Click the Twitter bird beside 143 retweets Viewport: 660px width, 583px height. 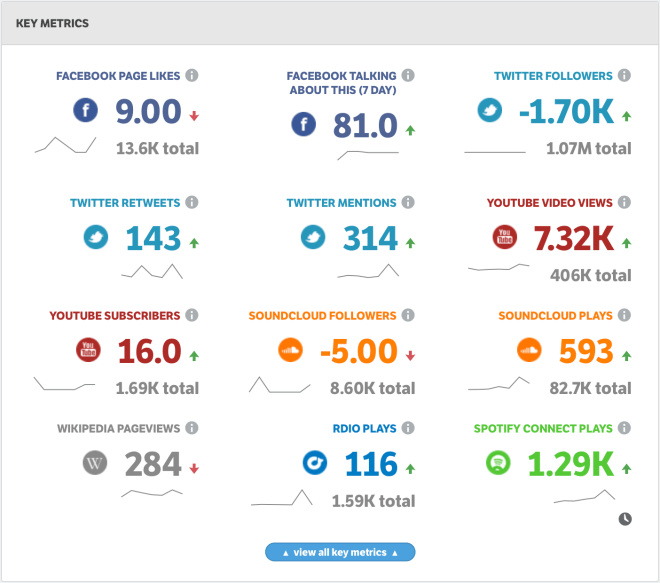pos(96,237)
